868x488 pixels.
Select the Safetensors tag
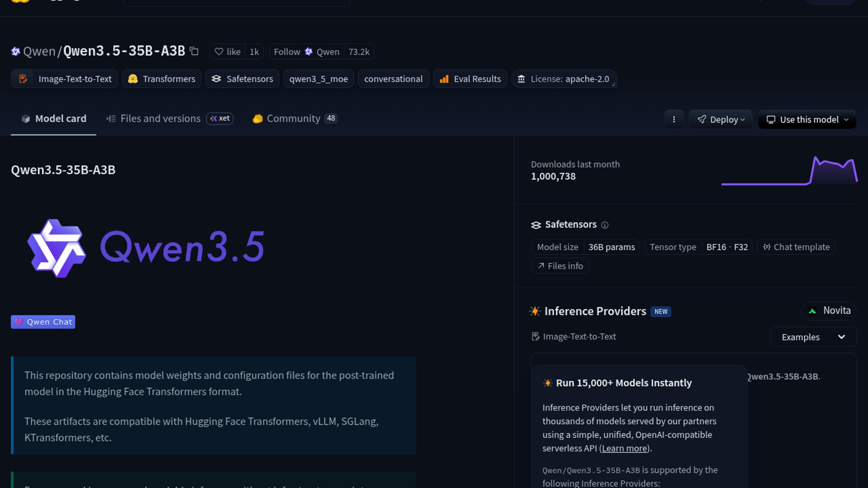coord(242,79)
